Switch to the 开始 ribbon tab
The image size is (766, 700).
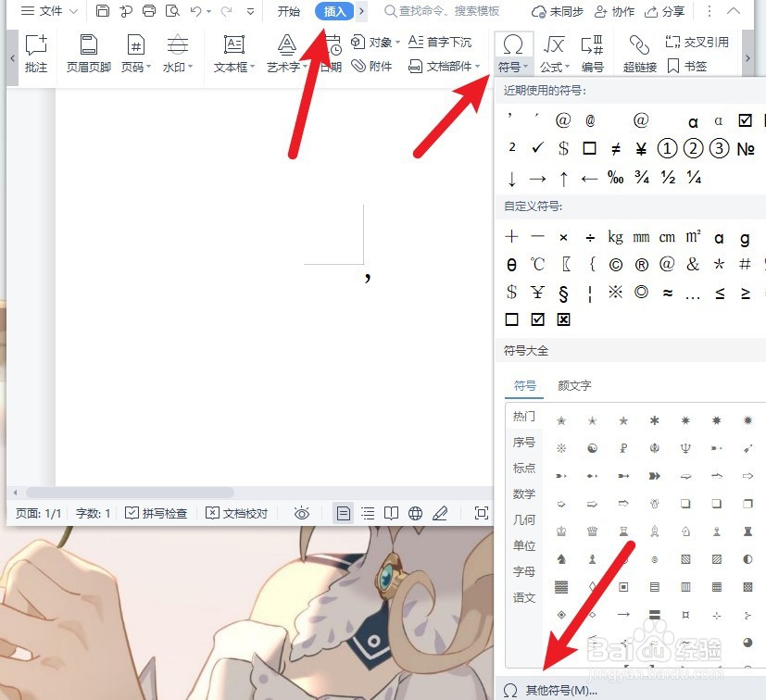[288, 11]
